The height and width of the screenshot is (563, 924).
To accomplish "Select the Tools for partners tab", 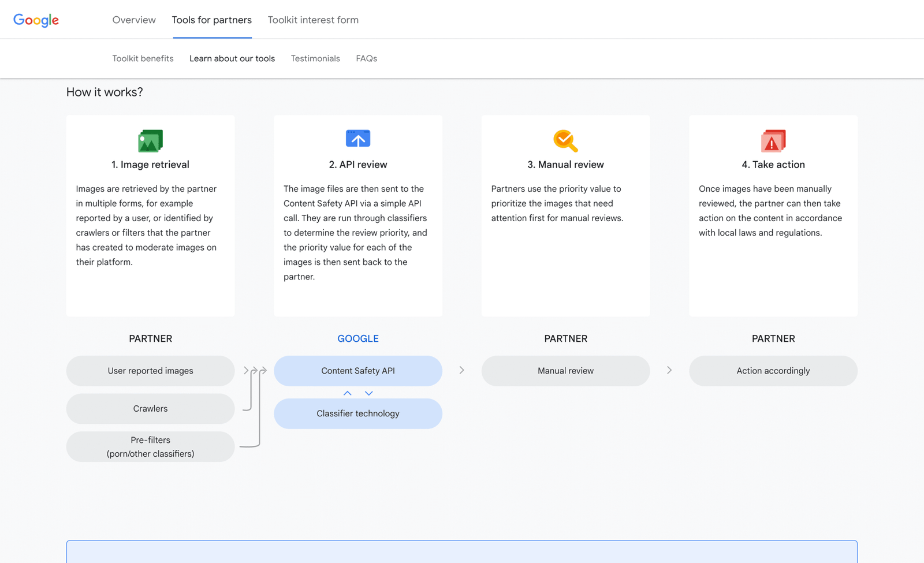I will [212, 20].
